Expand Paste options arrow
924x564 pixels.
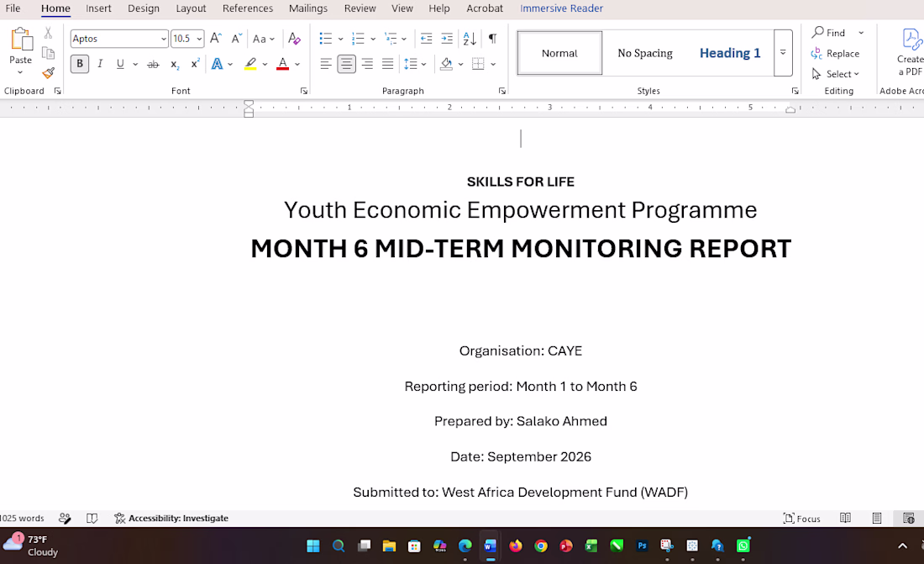coord(20,72)
